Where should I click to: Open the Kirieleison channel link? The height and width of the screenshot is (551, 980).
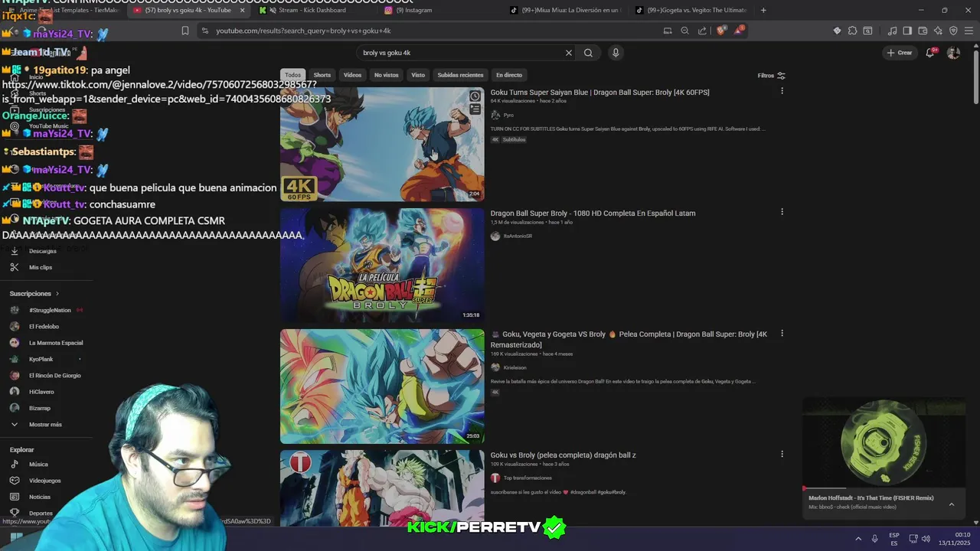coord(514,367)
